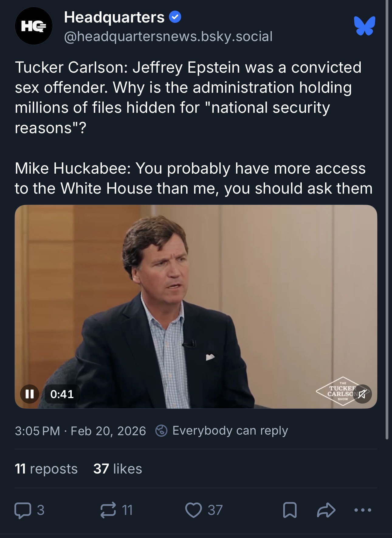Like the post with the heart icon
This screenshot has width=392, height=538.
(193, 510)
